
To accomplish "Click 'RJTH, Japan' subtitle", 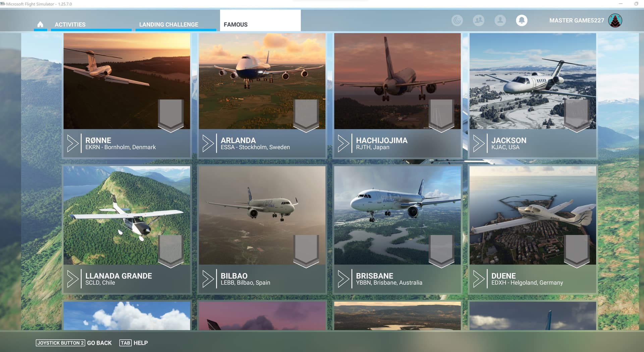I will pyautogui.click(x=373, y=147).
